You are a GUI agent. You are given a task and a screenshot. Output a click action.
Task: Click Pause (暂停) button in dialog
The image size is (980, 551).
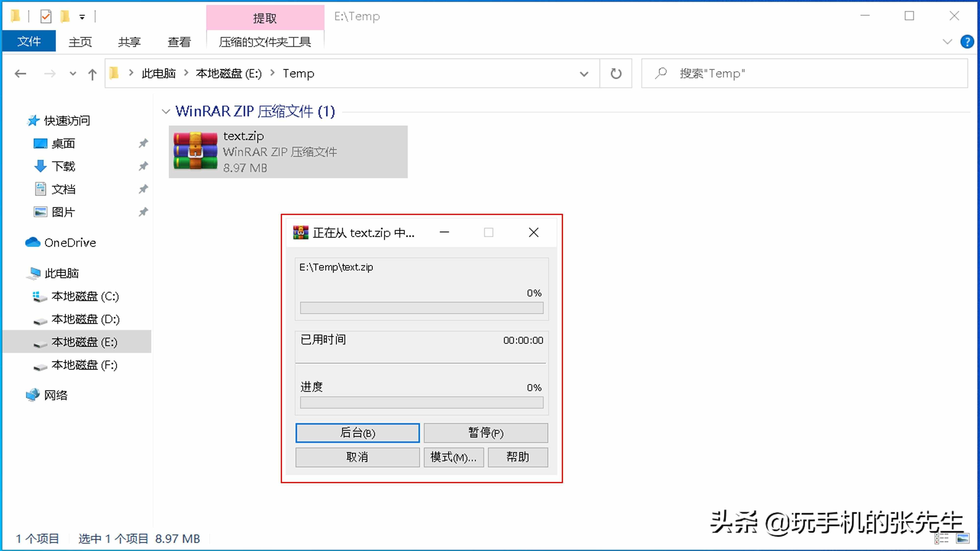[x=486, y=433]
